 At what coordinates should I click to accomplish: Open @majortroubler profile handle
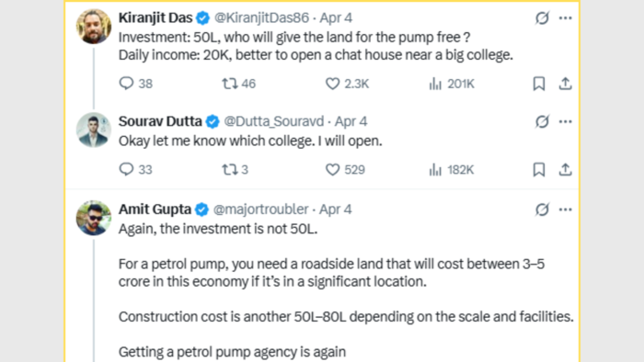260,209
